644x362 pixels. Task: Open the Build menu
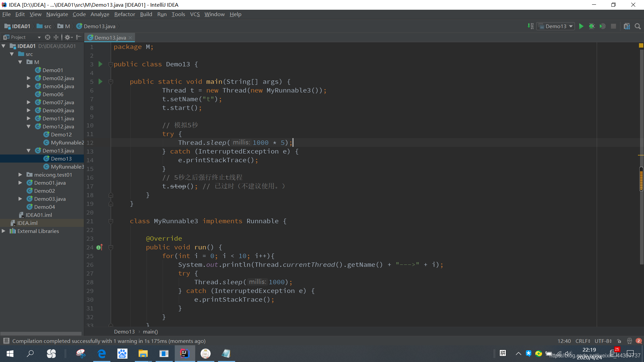click(x=146, y=14)
